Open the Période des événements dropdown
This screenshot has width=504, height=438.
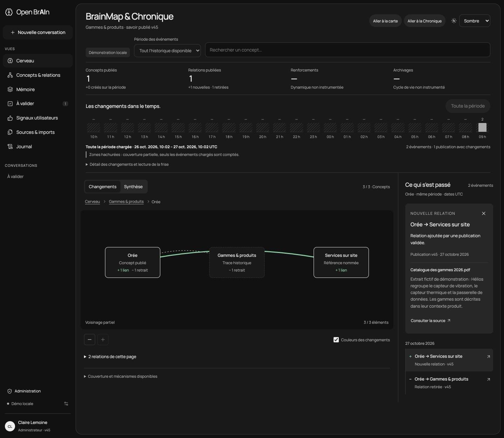(x=168, y=50)
